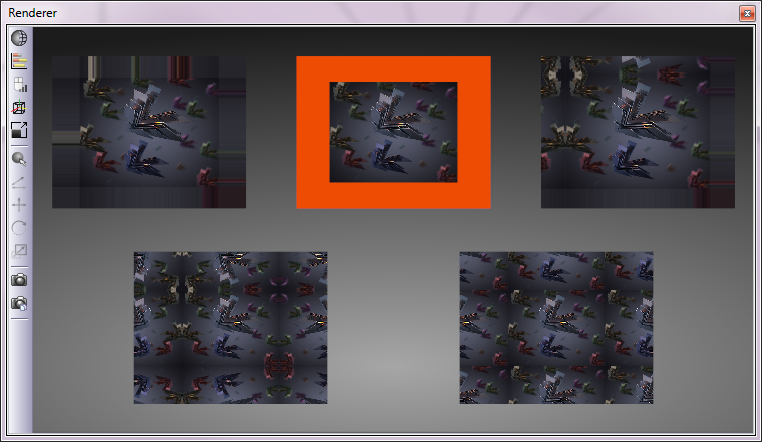Select the cross-shaped move tool
Screen dimensions: 762x442
pos(19,205)
